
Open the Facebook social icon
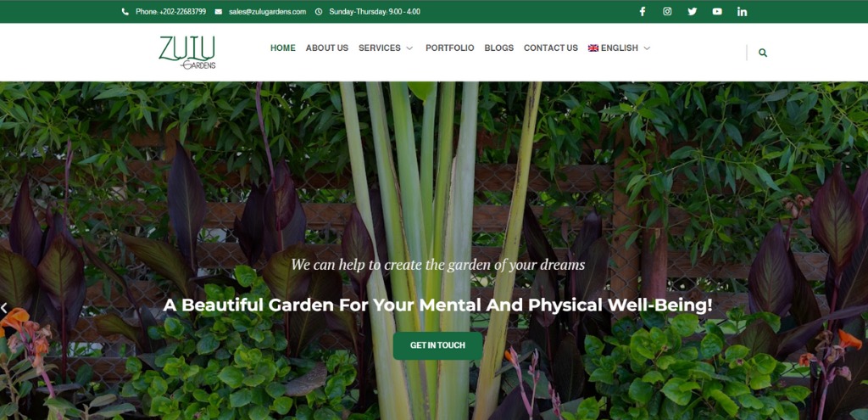[643, 12]
